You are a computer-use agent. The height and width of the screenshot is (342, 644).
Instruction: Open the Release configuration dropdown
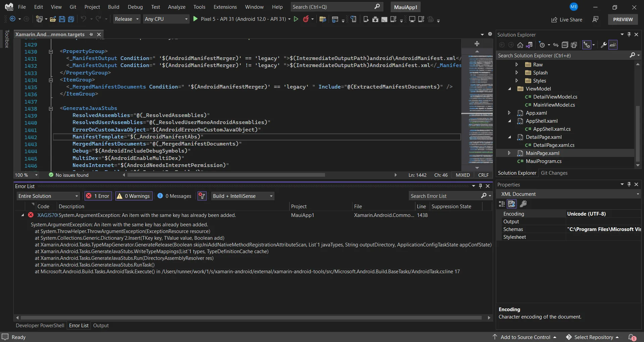126,19
